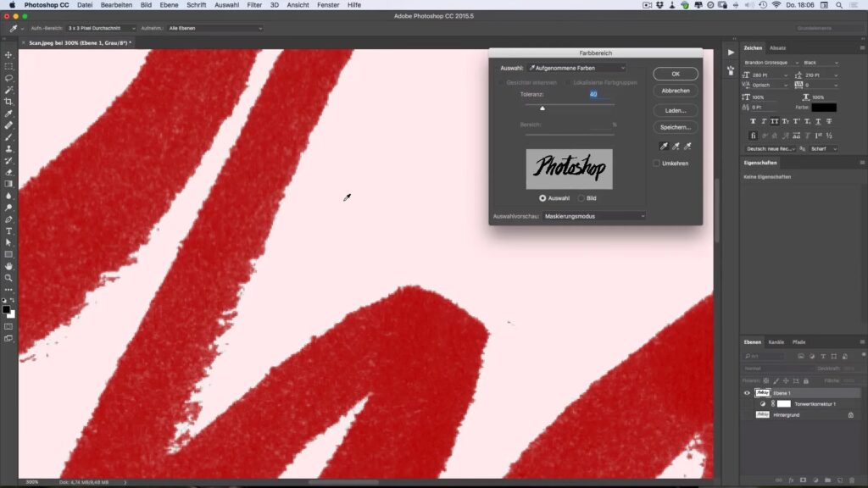Screen dimensions: 868x488
Task: Click the Speichern... button
Action: (x=676, y=127)
